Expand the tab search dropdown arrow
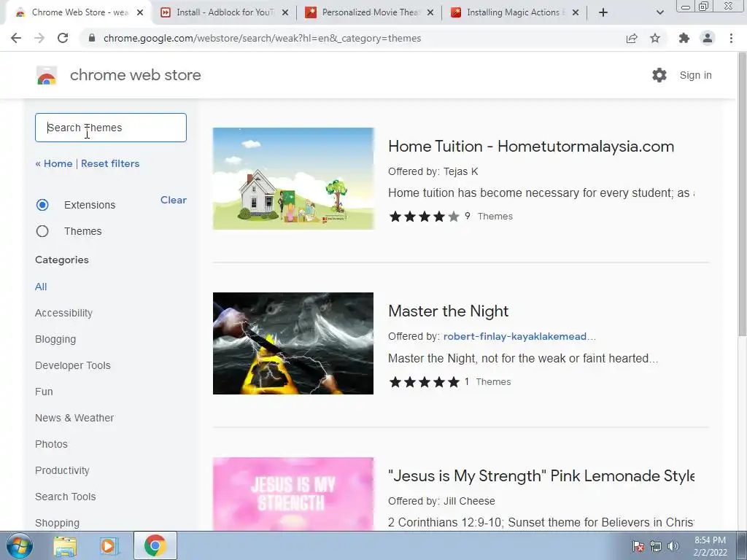The height and width of the screenshot is (560, 747). point(659,12)
